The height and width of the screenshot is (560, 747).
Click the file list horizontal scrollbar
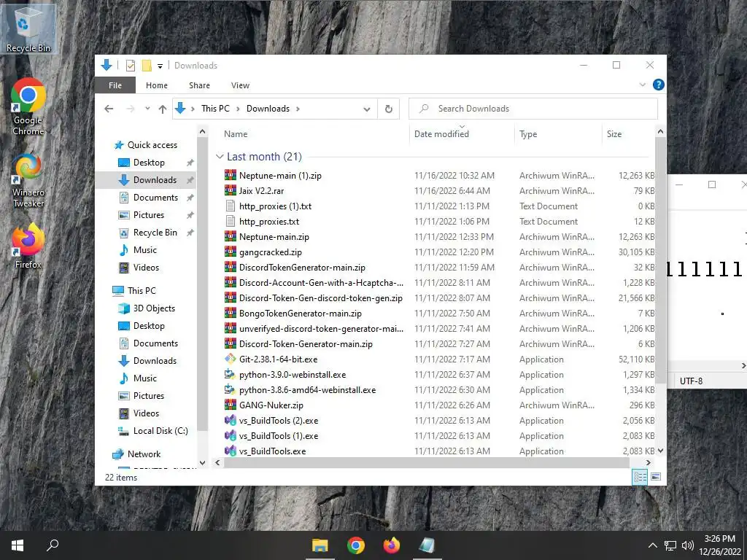pos(427,462)
